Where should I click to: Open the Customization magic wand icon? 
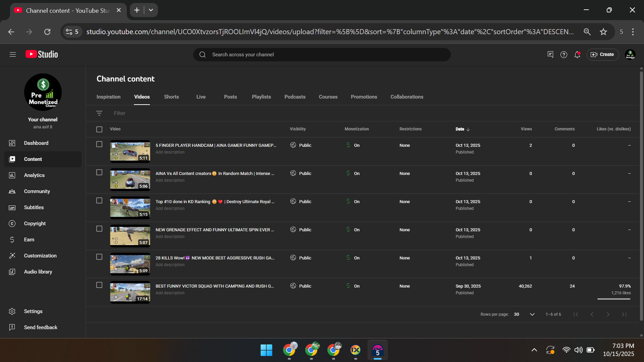12,256
